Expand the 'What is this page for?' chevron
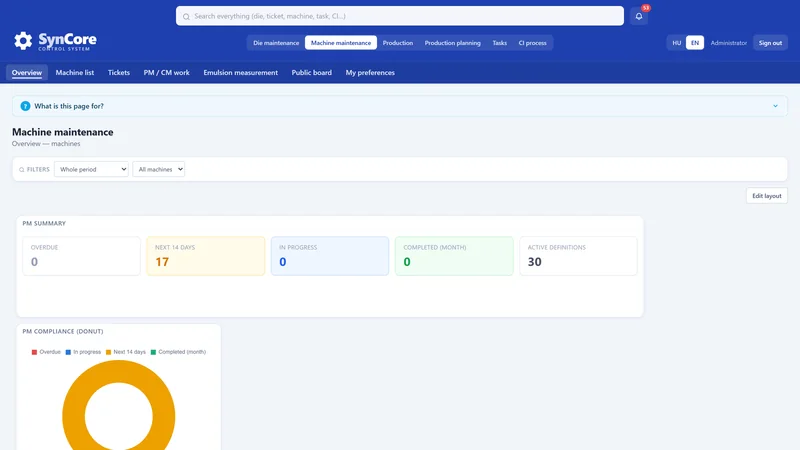 pyautogui.click(x=775, y=106)
